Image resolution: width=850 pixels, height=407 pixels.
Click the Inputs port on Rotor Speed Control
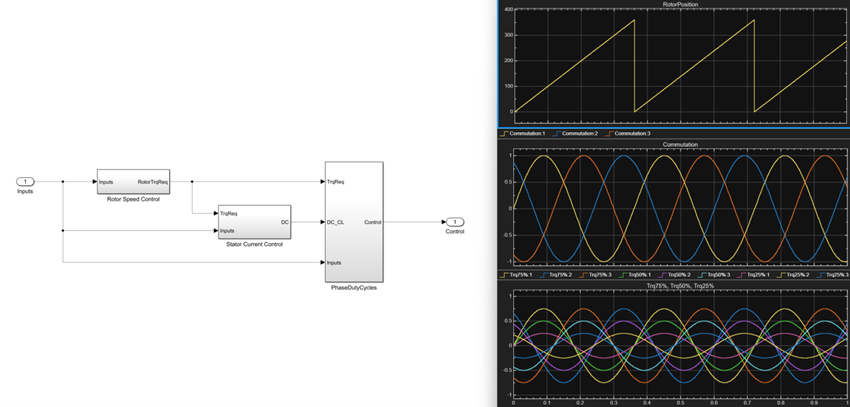106,182
